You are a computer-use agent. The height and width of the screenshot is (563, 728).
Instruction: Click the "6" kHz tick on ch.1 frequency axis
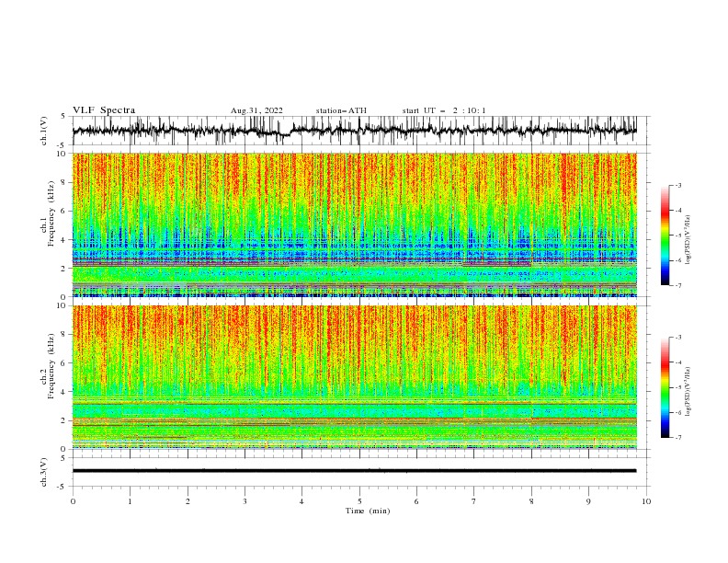coord(65,211)
